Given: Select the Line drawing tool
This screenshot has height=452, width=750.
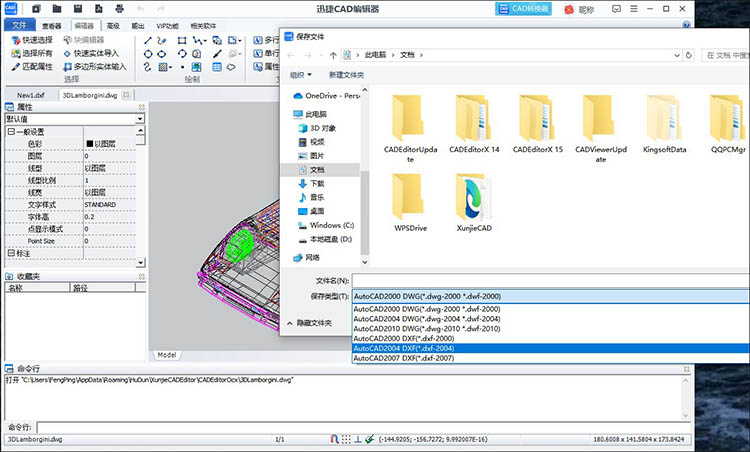Looking at the screenshot, I should [x=148, y=41].
